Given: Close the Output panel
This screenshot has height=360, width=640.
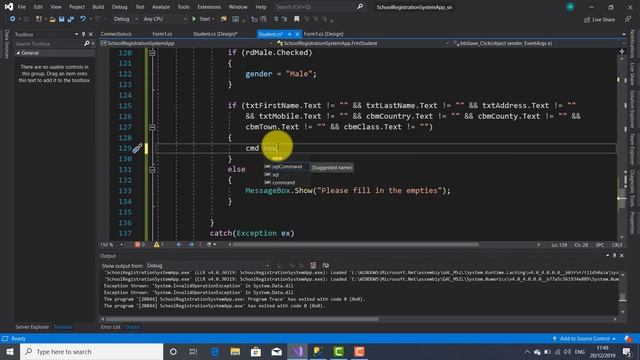Looking at the screenshot, I should click(622, 256).
